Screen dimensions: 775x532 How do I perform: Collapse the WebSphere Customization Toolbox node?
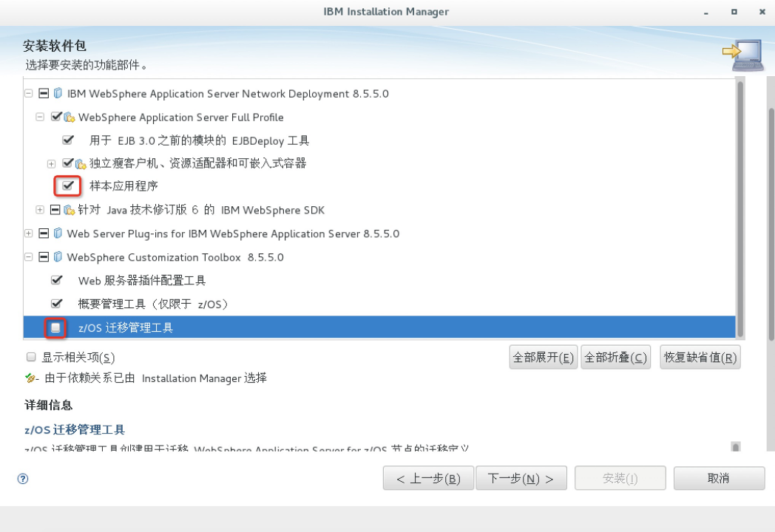(x=28, y=257)
